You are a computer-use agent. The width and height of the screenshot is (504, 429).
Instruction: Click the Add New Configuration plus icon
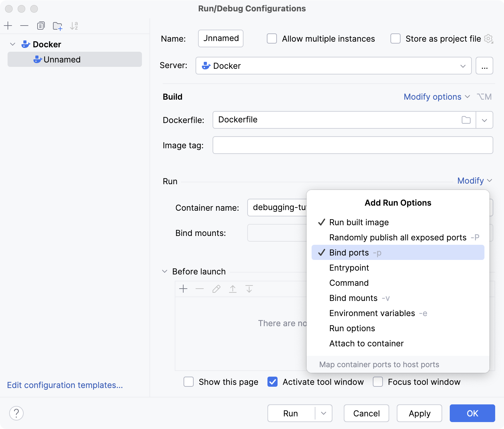pos(8,26)
